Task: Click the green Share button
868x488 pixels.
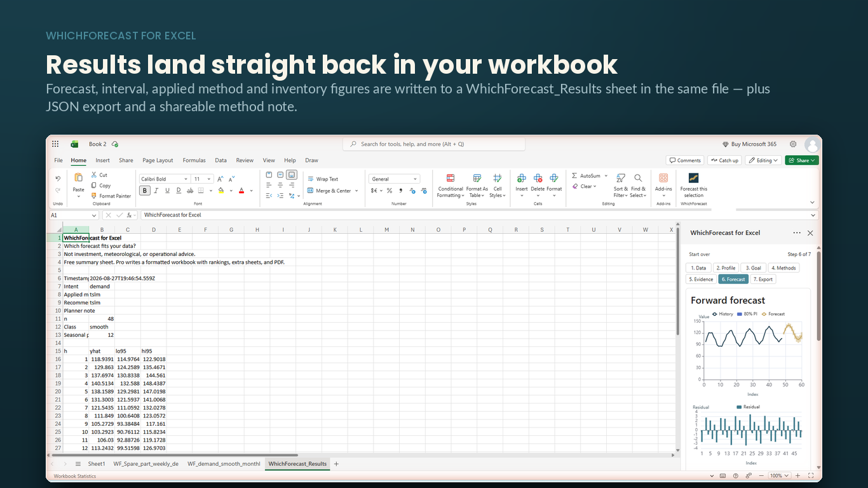Action: (802, 161)
